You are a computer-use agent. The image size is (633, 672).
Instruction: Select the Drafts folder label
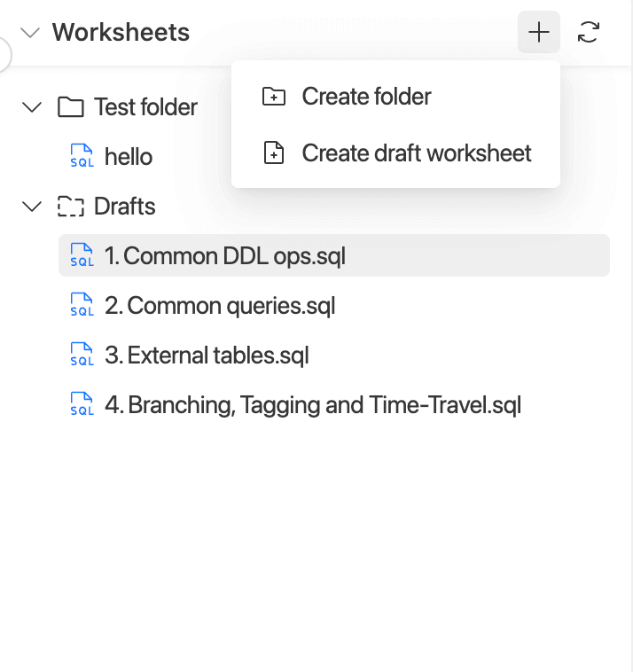point(124,207)
